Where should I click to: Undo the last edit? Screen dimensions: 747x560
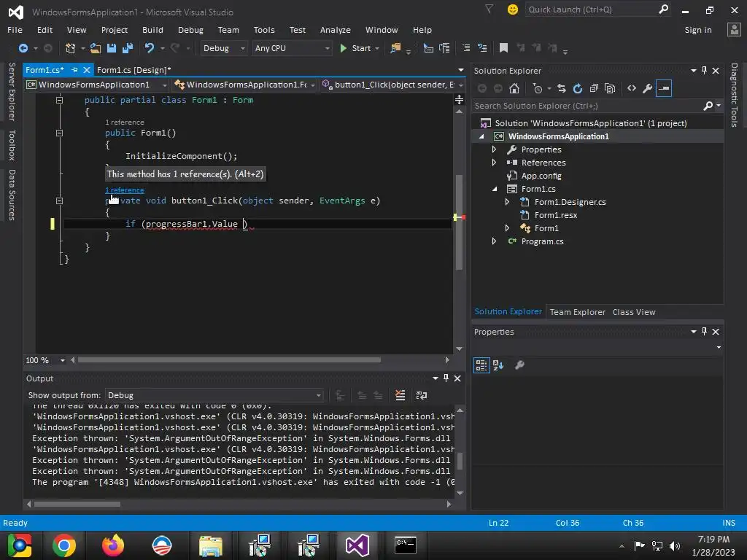pos(149,48)
